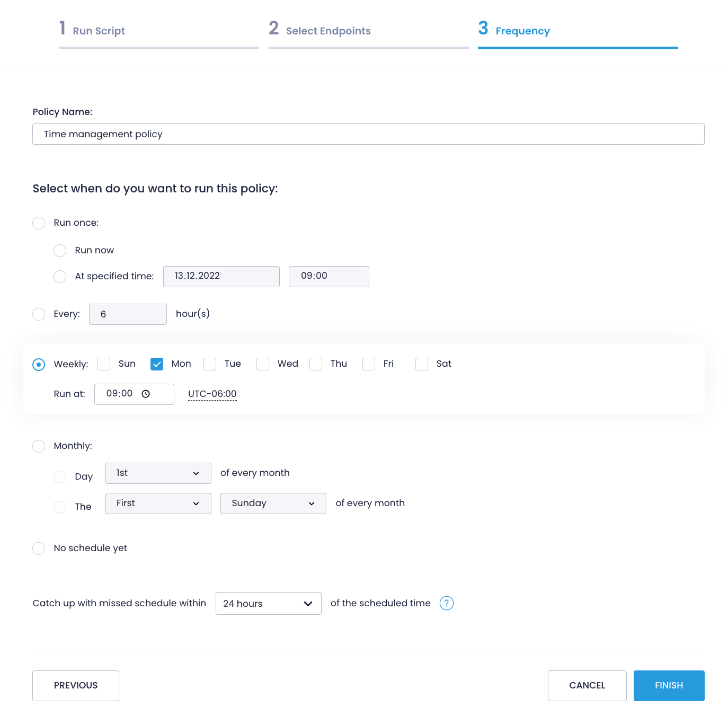Image resolution: width=728 pixels, height=707 pixels.
Task: Tick the Thu checkbox
Action: (x=316, y=364)
